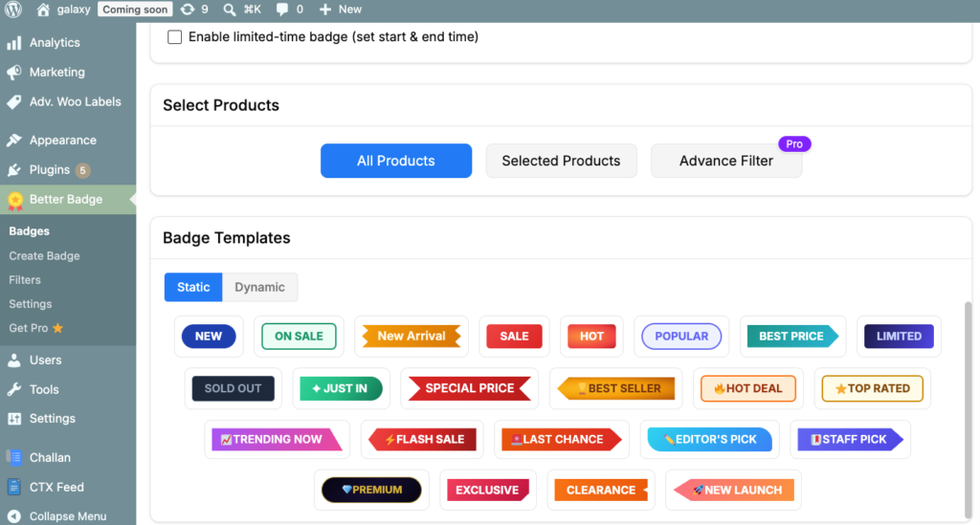Pick the TRENDING NOW badge template
The image size is (980, 525).
[x=277, y=440]
